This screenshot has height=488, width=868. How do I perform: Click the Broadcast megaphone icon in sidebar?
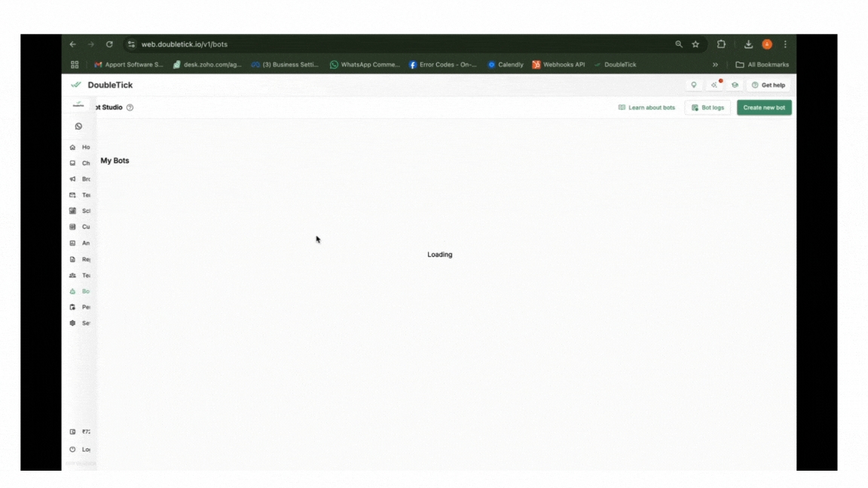[72, 179]
